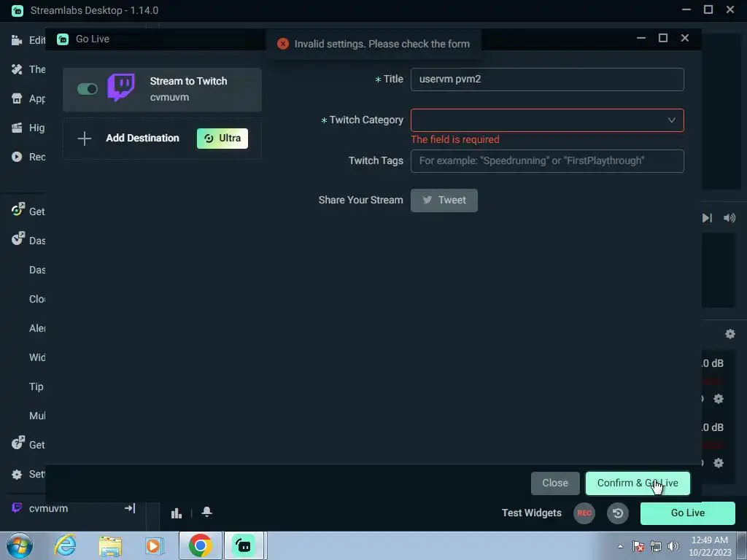747x560 pixels.
Task: Click into the Twitch Tags field
Action: tap(547, 161)
